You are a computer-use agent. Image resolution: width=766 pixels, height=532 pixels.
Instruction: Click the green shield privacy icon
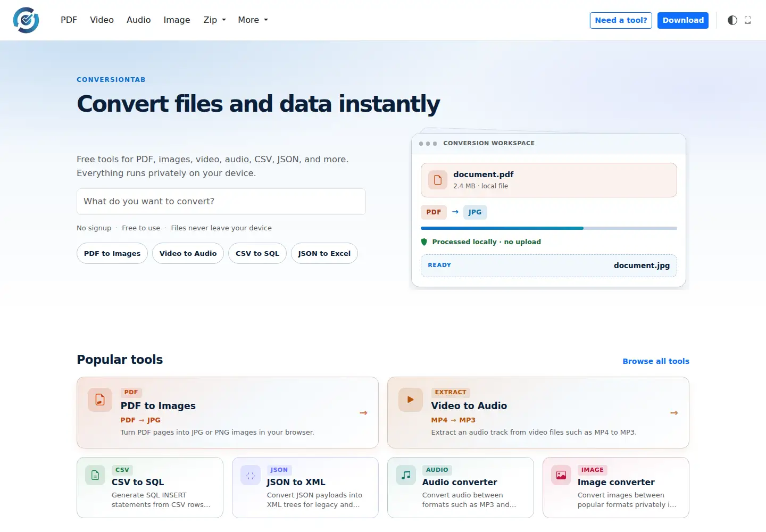[424, 242]
